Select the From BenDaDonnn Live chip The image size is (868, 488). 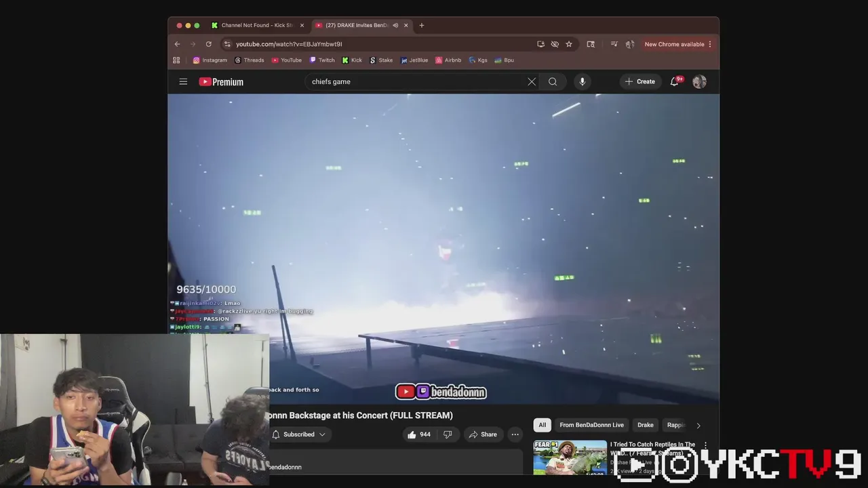(x=591, y=425)
